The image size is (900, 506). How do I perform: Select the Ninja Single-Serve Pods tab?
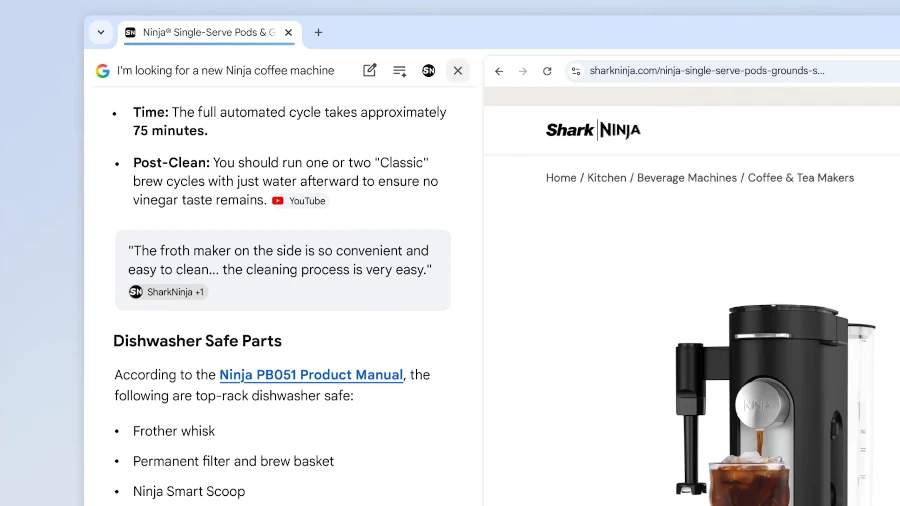pyautogui.click(x=200, y=32)
